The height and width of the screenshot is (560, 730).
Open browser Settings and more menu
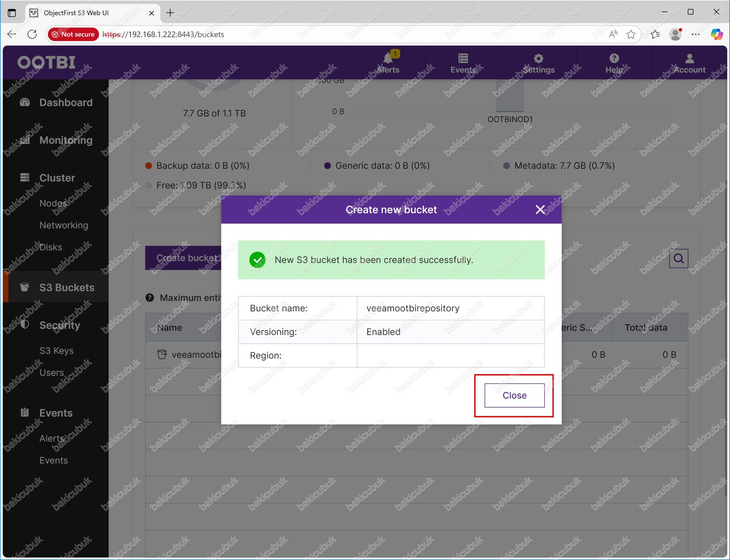coord(695,34)
